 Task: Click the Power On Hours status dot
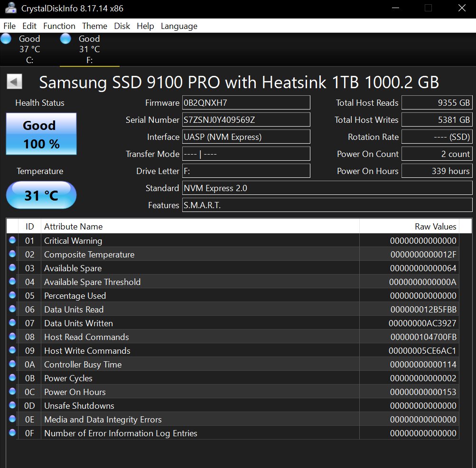[x=12, y=392]
